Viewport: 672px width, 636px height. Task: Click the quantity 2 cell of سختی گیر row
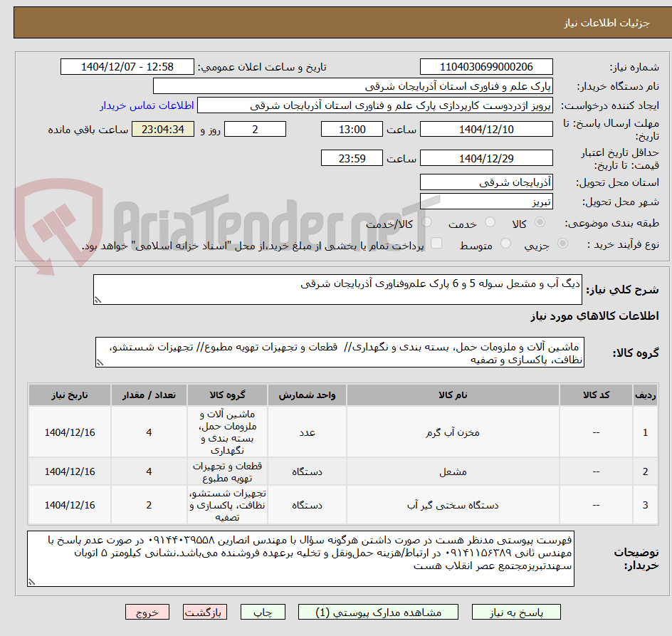point(149,505)
